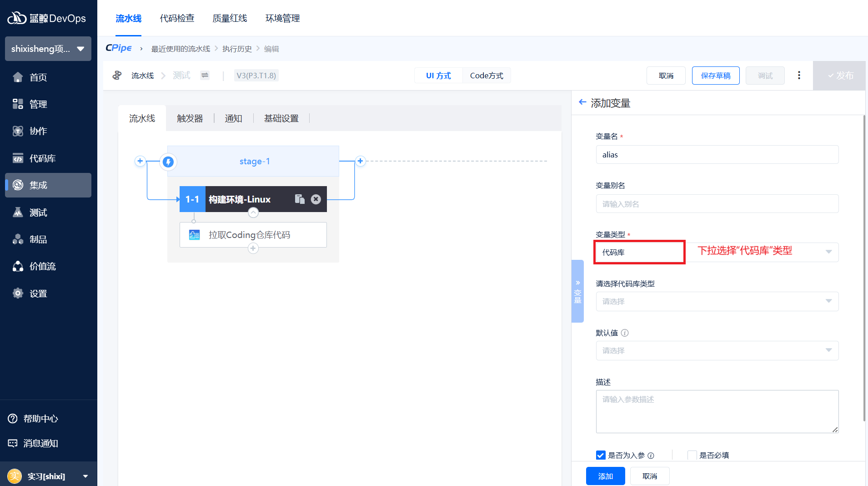Click the back arrow beside 添加变量
The image size is (868, 486).
click(x=582, y=102)
